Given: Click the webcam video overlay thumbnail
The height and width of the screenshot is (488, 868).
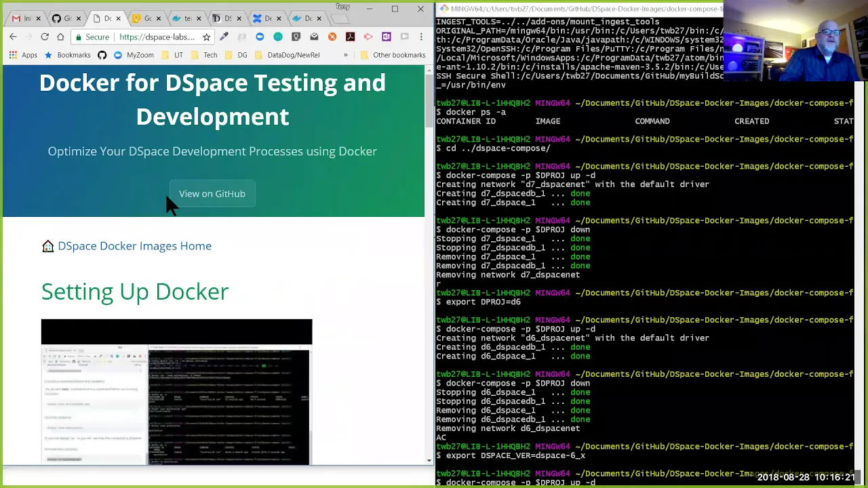Looking at the screenshot, I should click(795, 40).
